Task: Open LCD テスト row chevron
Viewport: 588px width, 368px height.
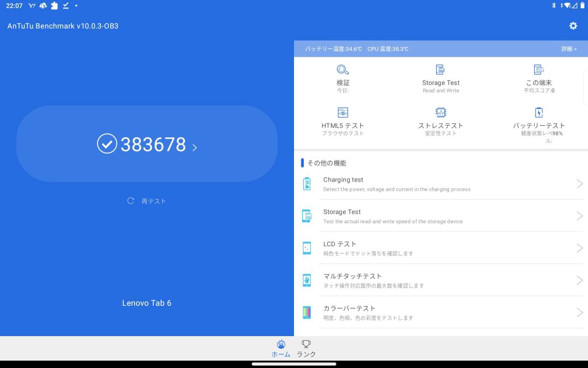Action: [x=580, y=248]
